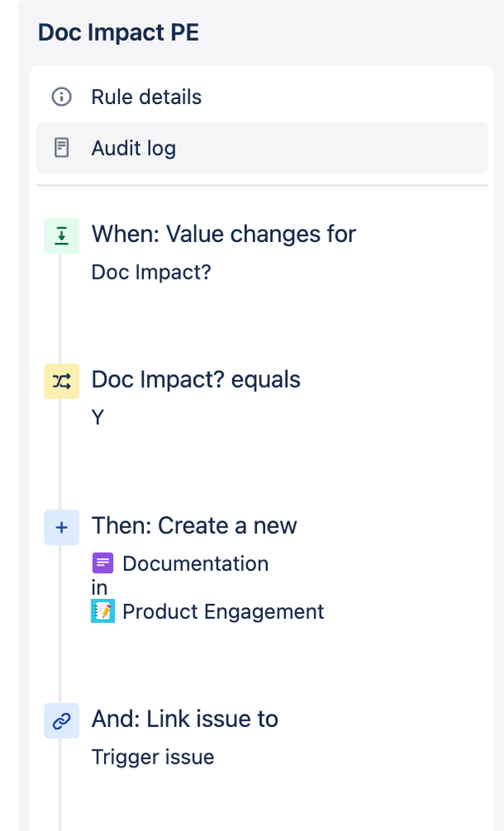
Task: Click the Rule details info icon
Action: pos(62,97)
